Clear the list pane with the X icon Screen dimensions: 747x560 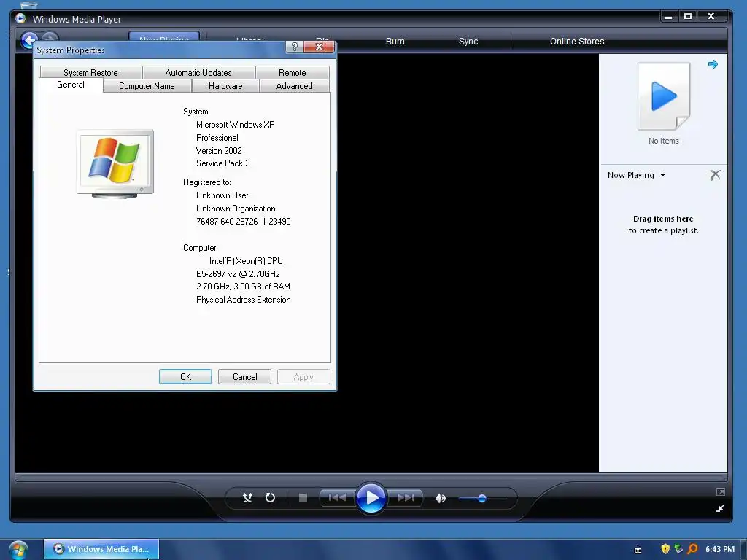715,175
